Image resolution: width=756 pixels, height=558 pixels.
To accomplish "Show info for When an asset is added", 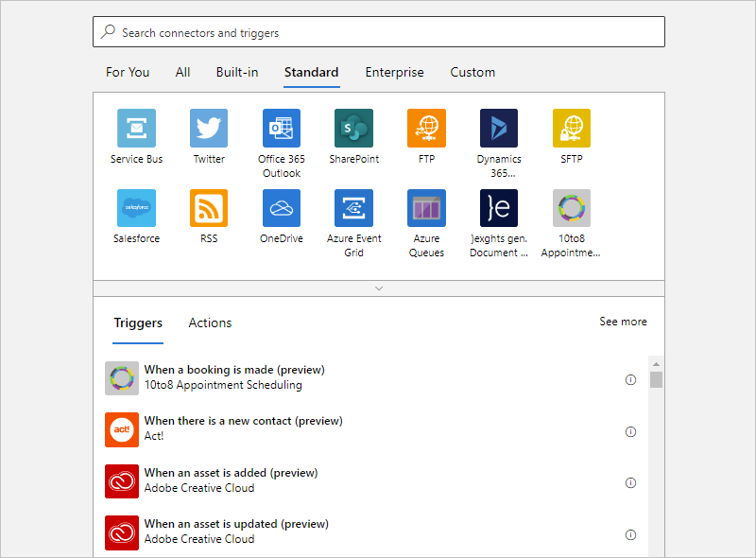I will [x=630, y=482].
